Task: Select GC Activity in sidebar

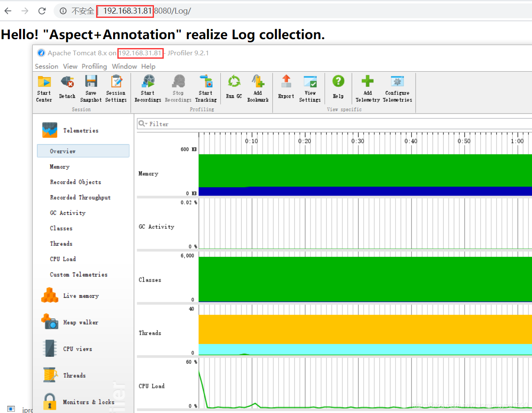Action: click(x=68, y=213)
